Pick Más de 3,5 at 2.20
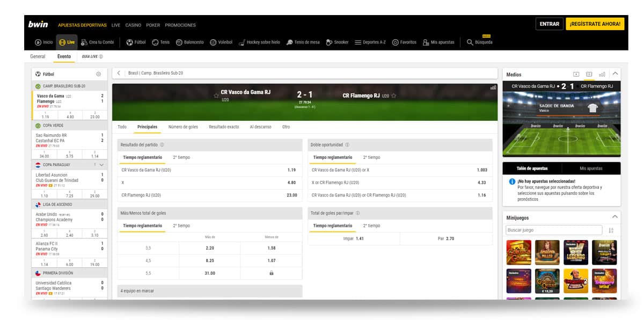Viewport: 644px width, 320px height. coord(210,248)
